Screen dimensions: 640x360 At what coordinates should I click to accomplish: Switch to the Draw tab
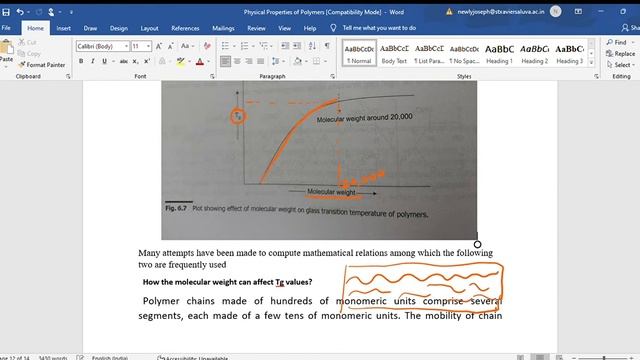click(90, 28)
